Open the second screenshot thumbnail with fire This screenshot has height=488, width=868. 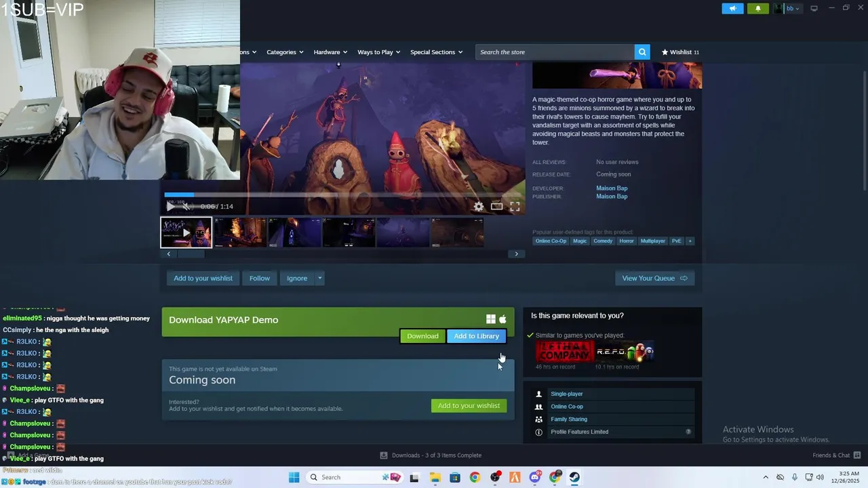point(241,232)
